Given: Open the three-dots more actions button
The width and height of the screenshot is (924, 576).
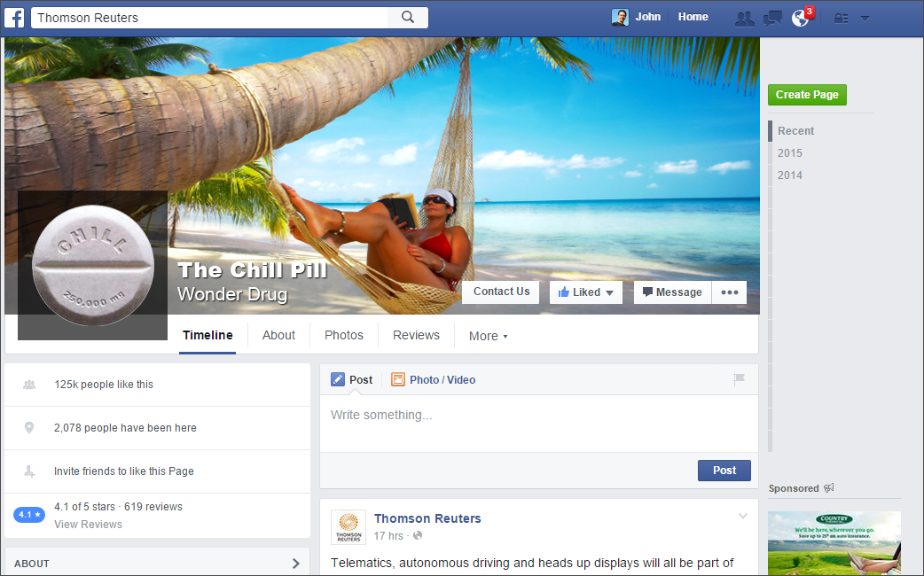Looking at the screenshot, I should [x=730, y=292].
